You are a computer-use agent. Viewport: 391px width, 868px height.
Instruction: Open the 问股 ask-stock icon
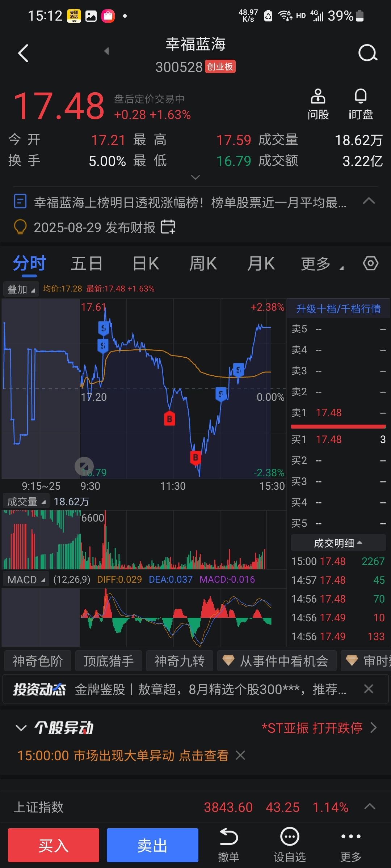pyautogui.click(x=318, y=104)
